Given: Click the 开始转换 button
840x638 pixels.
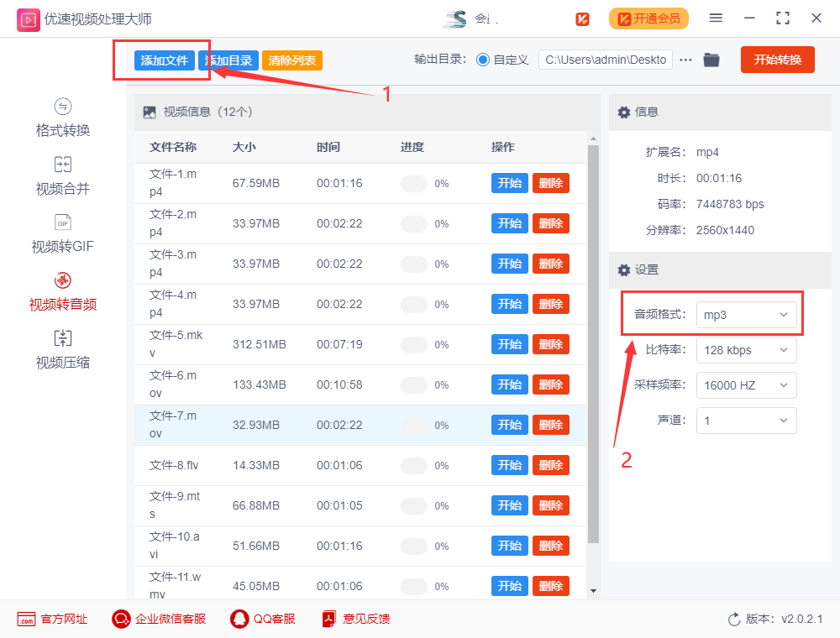Looking at the screenshot, I should coord(777,60).
